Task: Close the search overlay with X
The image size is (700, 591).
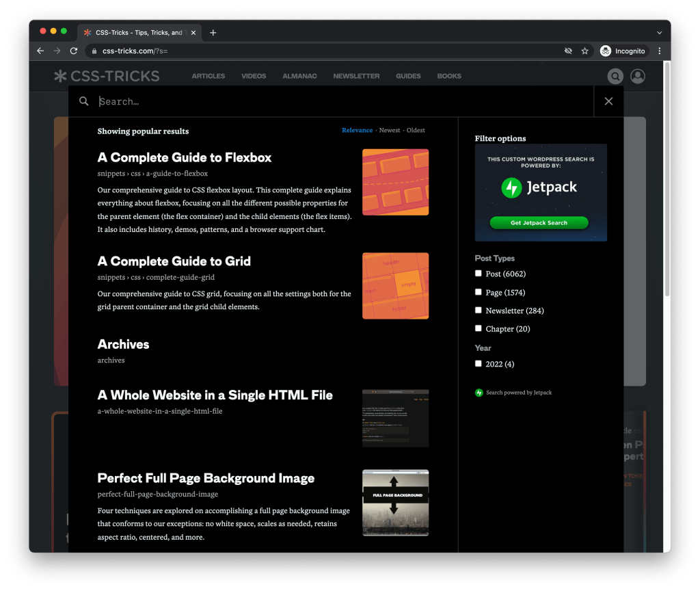Action: 608,101
